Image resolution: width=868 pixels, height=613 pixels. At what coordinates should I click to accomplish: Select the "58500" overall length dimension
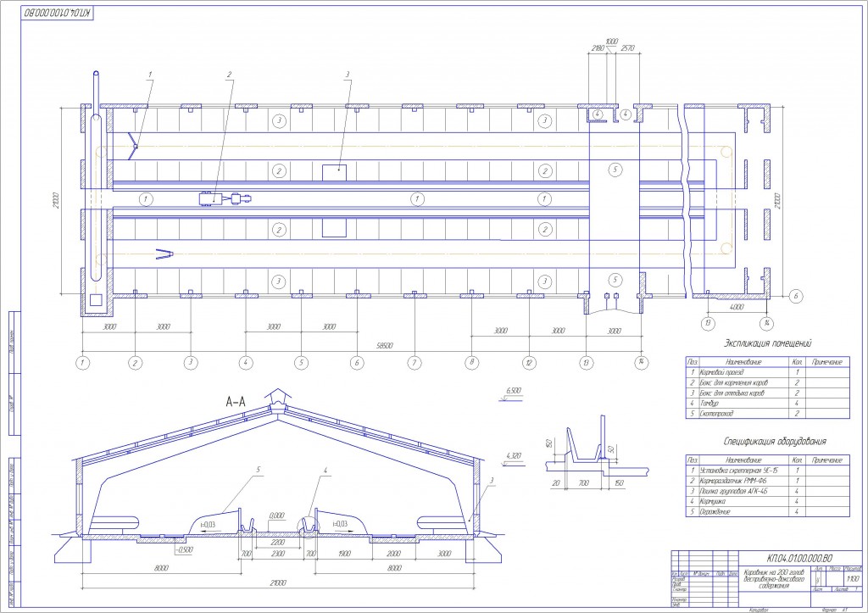(x=384, y=346)
